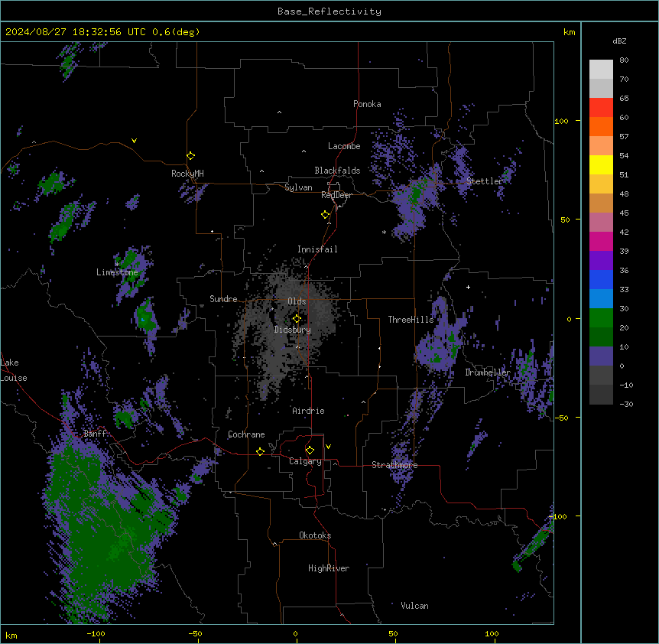Click the Lacombe label
This screenshot has width=659, height=644.
click(344, 146)
